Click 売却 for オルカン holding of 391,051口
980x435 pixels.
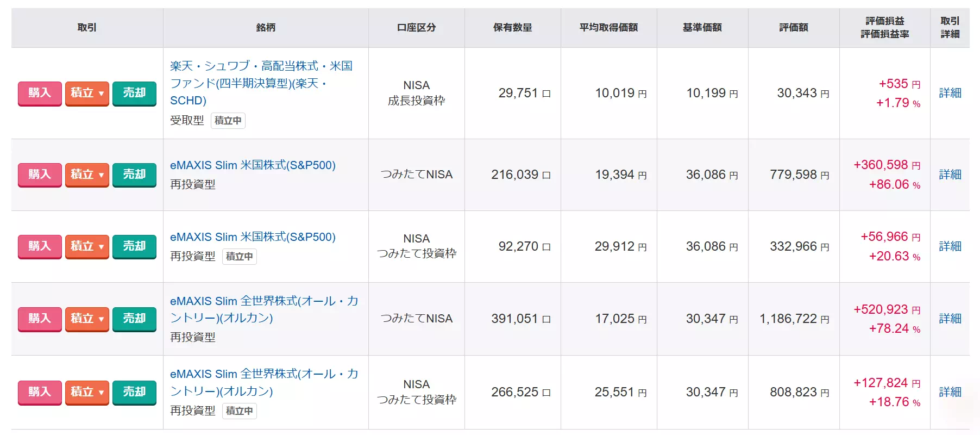tap(134, 319)
